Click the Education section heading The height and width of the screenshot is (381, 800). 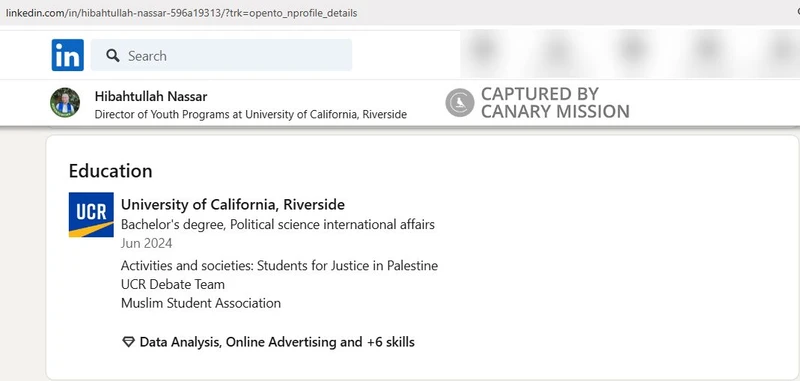(111, 171)
